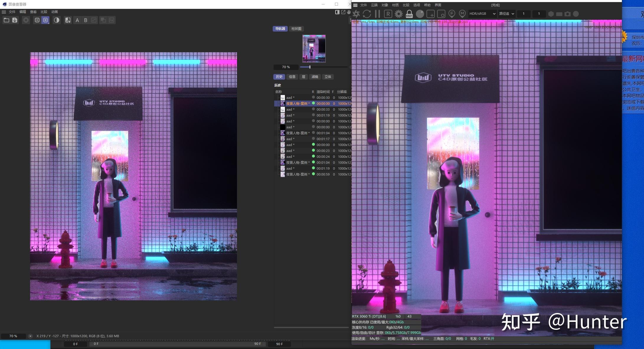
Task: Click the save image download icon
Action: point(15,20)
